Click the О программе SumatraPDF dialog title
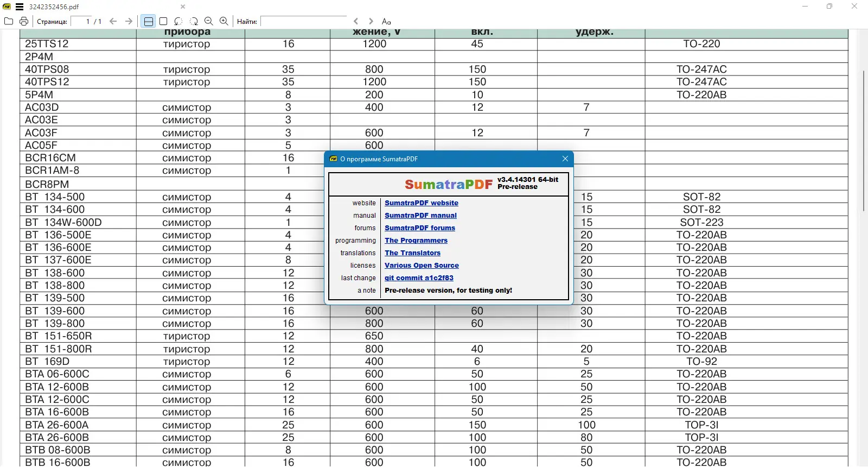868x467 pixels. [x=379, y=159]
